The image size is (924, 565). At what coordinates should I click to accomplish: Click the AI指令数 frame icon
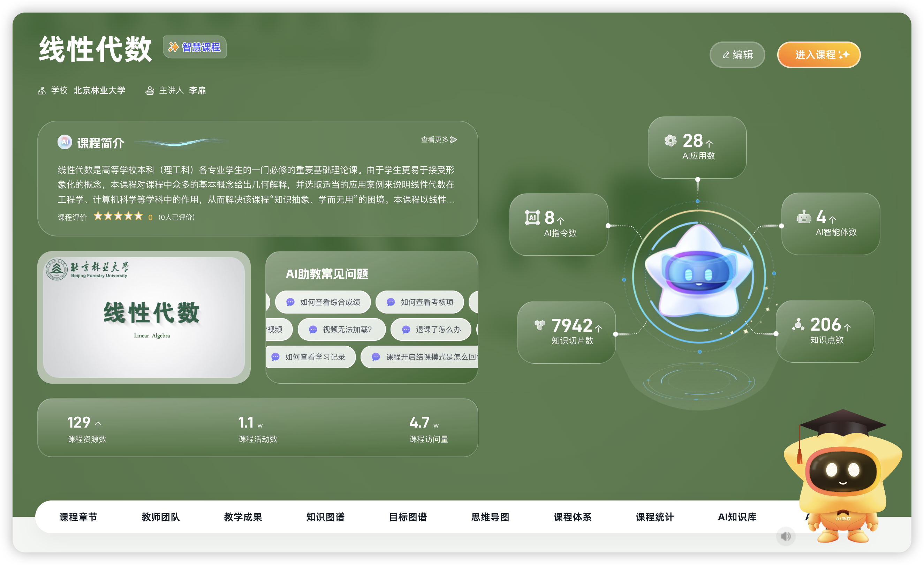[532, 218]
